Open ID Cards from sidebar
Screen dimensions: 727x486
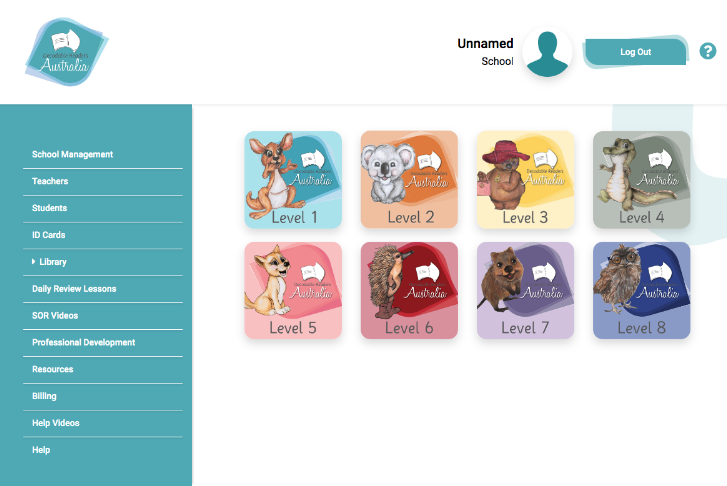pyautogui.click(x=49, y=235)
